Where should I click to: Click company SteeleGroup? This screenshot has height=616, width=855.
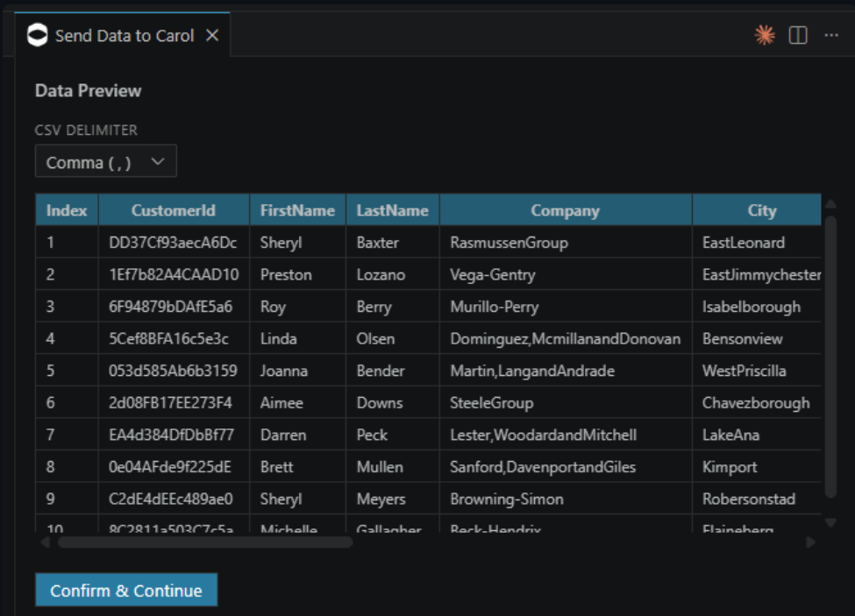(x=492, y=404)
